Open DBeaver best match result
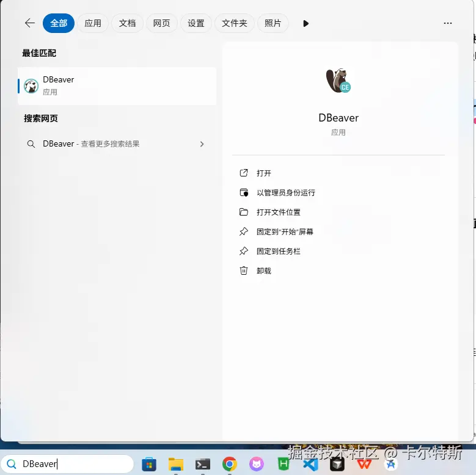This screenshot has width=476, height=475. [117, 86]
